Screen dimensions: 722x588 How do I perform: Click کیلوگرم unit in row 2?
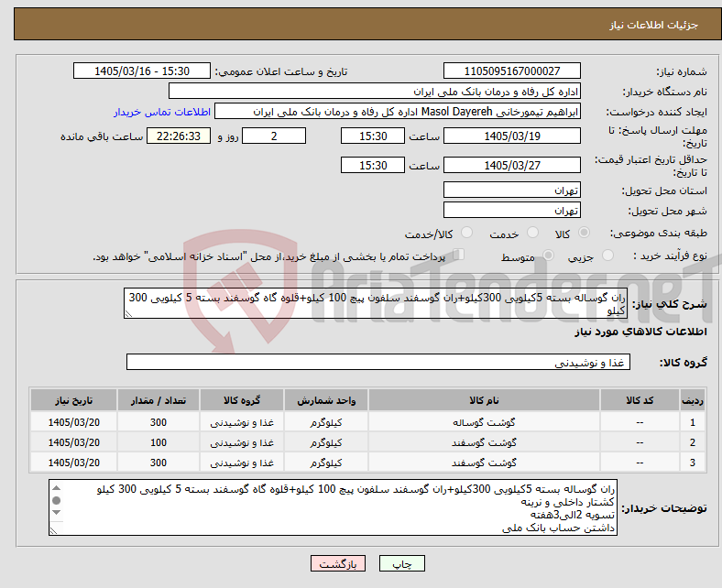(326, 442)
